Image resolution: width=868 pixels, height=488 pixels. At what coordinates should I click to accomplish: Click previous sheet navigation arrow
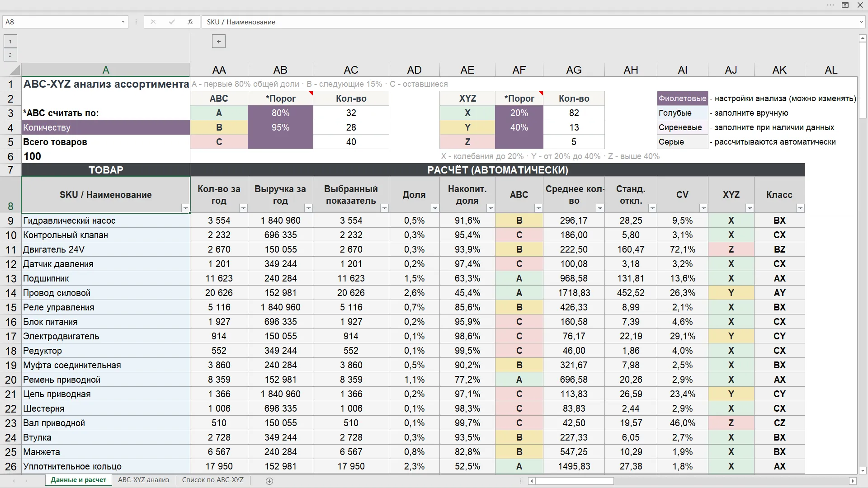coord(14,481)
